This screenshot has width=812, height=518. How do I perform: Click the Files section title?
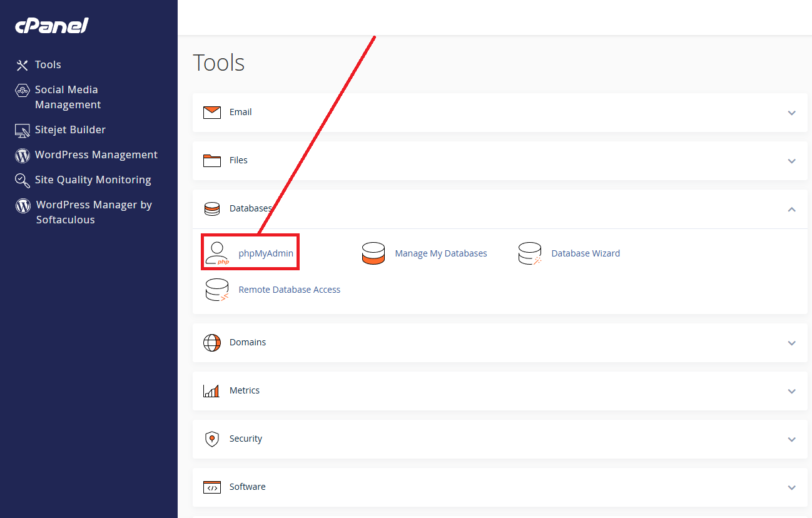point(238,161)
